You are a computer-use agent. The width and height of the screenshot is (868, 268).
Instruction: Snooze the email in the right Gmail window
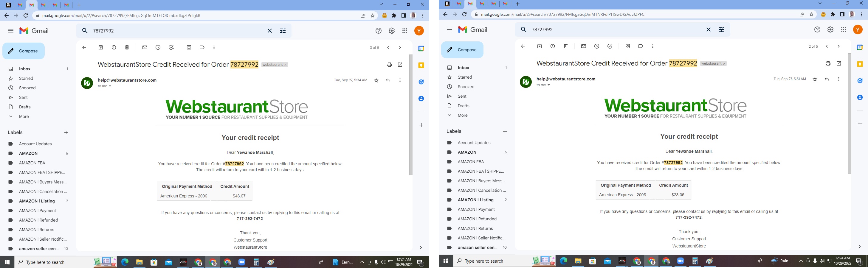[597, 46]
